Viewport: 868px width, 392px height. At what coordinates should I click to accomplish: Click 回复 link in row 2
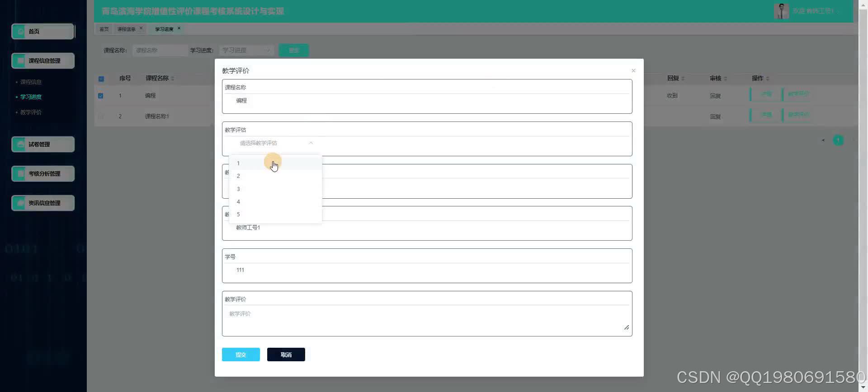pyautogui.click(x=715, y=117)
